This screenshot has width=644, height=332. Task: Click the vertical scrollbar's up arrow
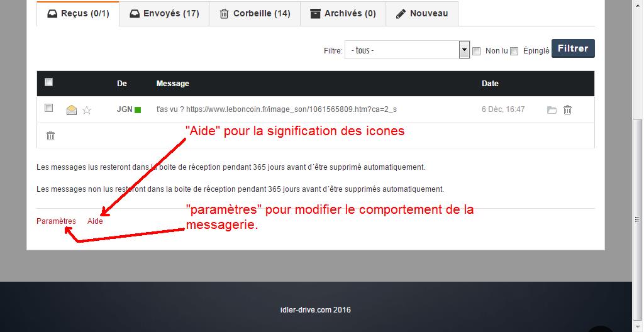[638, 4]
